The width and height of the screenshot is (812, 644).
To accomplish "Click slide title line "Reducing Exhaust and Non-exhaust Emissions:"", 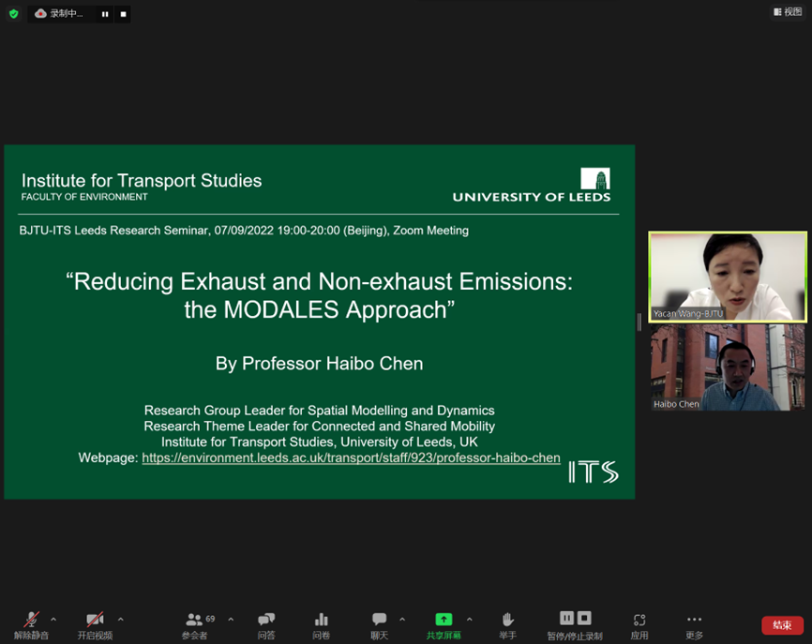I will pos(320,281).
